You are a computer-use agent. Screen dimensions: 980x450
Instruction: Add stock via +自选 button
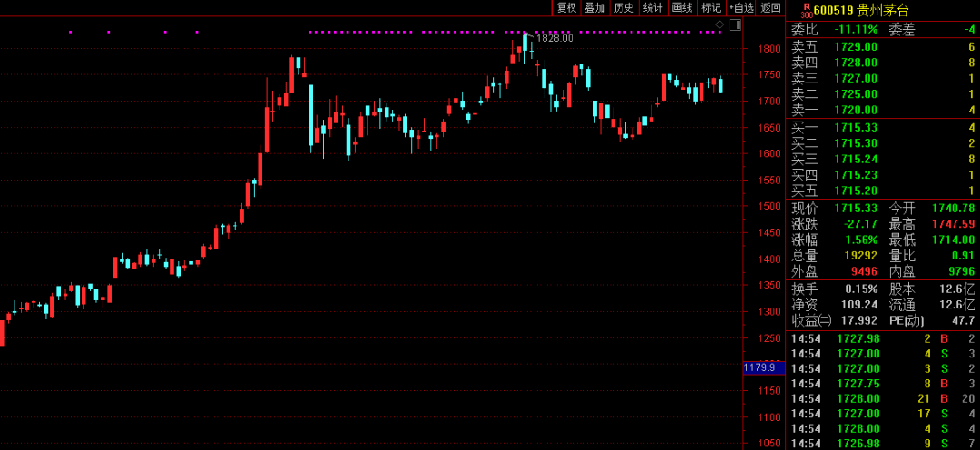tap(741, 8)
